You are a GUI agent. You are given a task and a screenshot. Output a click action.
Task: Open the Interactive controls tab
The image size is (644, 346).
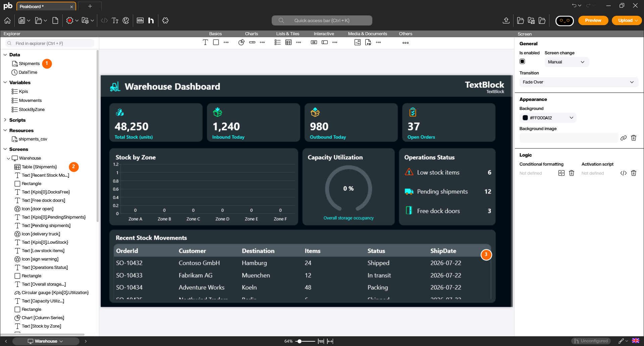click(x=324, y=34)
